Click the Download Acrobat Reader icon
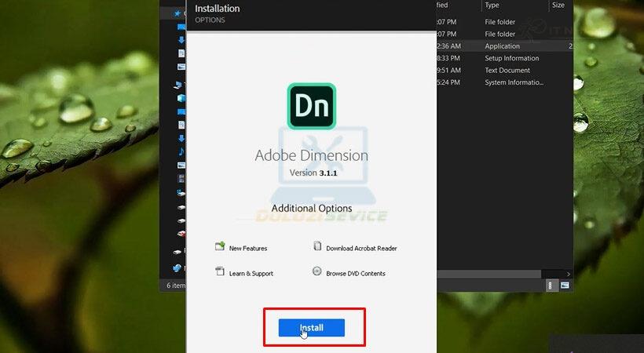The image size is (644, 353). click(317, 246)
